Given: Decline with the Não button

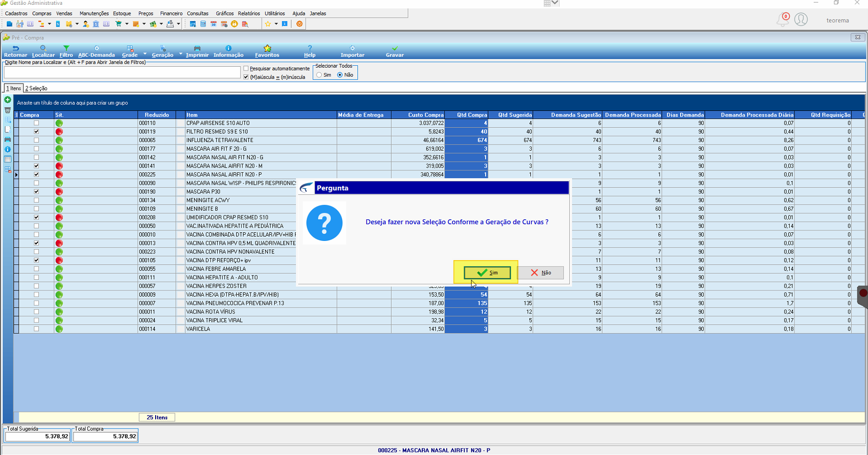Looking at the screenshot, I should 540,273.
